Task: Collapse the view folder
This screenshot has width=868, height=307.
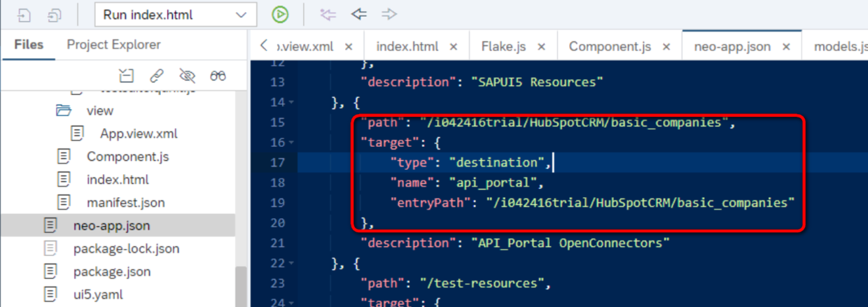Action: click(100, 110)
